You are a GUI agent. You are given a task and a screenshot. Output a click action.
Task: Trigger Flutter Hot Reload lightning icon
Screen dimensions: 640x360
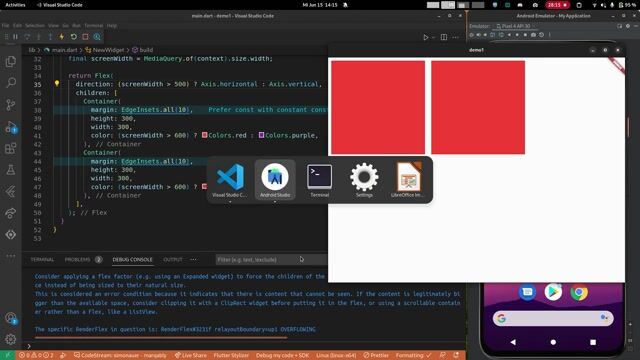(x=62, y=37)
